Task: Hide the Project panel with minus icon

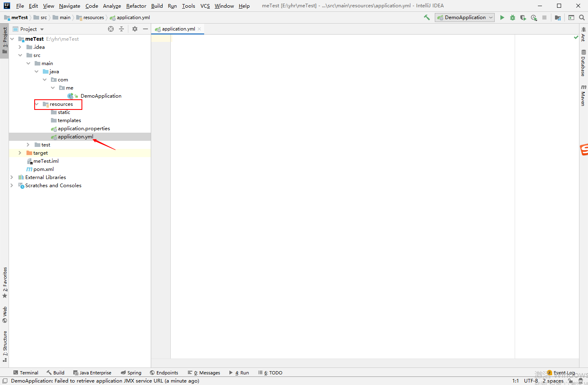Action: point(145,29)
